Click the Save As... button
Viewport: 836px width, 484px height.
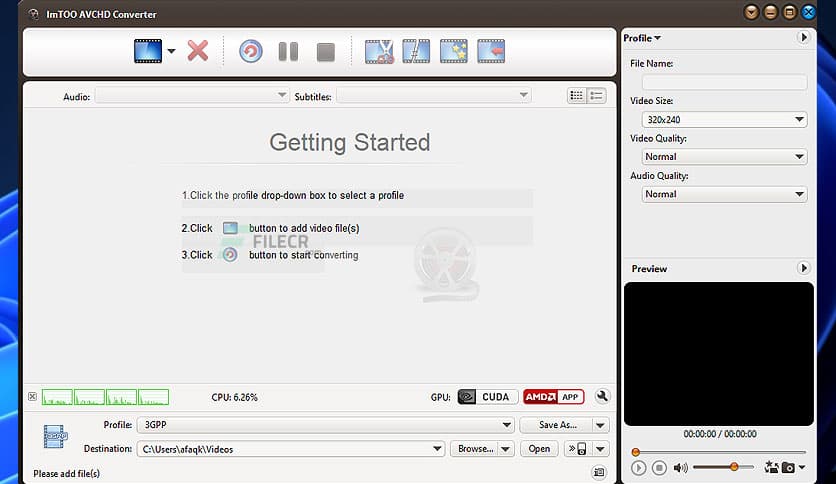tap(556, 425)
